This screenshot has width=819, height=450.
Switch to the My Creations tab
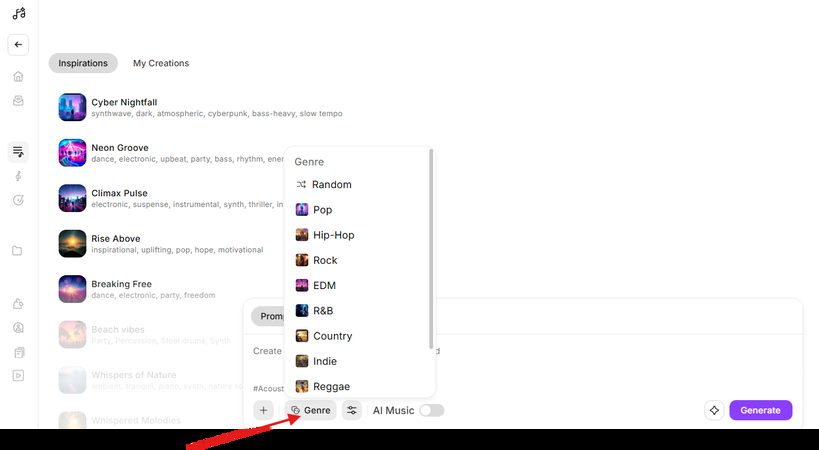[161, 63]
